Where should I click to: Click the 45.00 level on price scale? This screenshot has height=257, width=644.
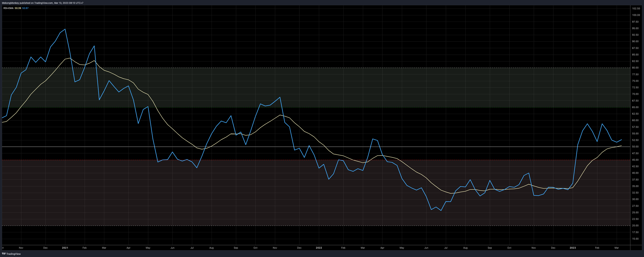pos(636,160)
